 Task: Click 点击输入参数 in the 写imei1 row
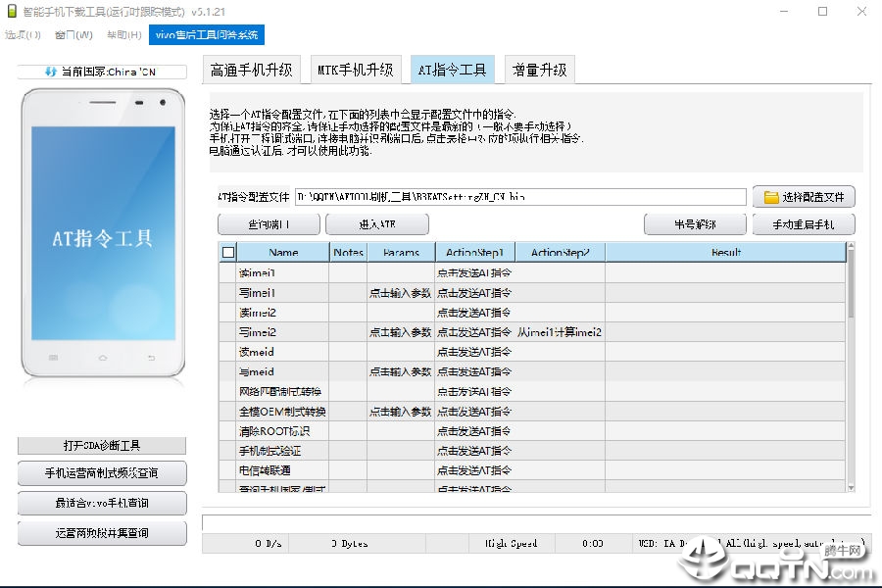401,293
